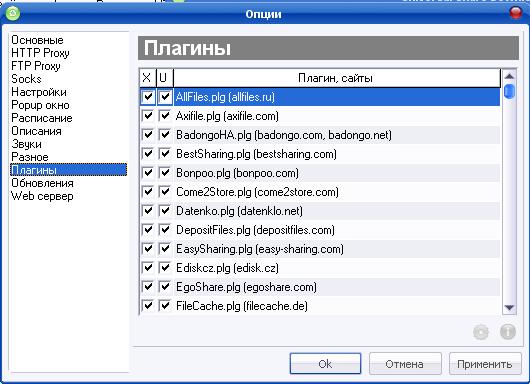
Task: Toggle X checkbox for FileCache.plg
Action: (148, 306)
